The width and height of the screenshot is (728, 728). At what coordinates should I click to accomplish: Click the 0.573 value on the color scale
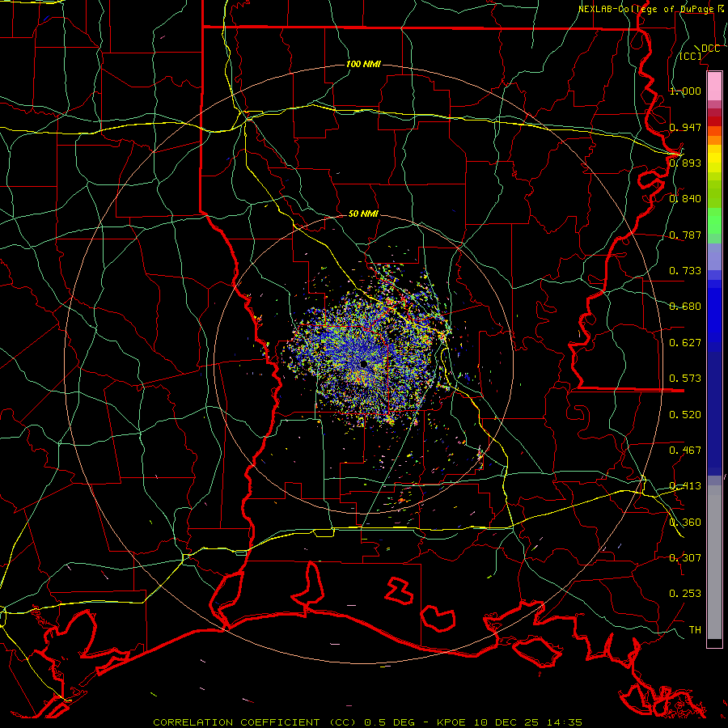point(685,379)
